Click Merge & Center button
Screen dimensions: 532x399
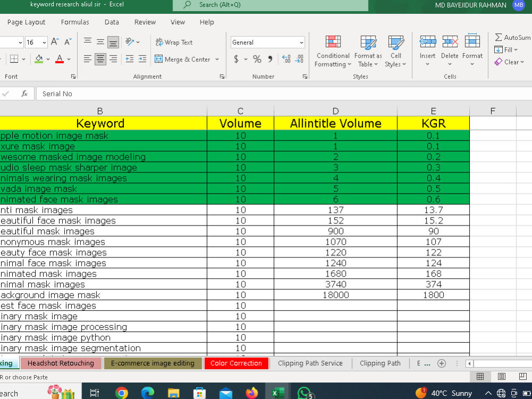click(x=182, y=60)
